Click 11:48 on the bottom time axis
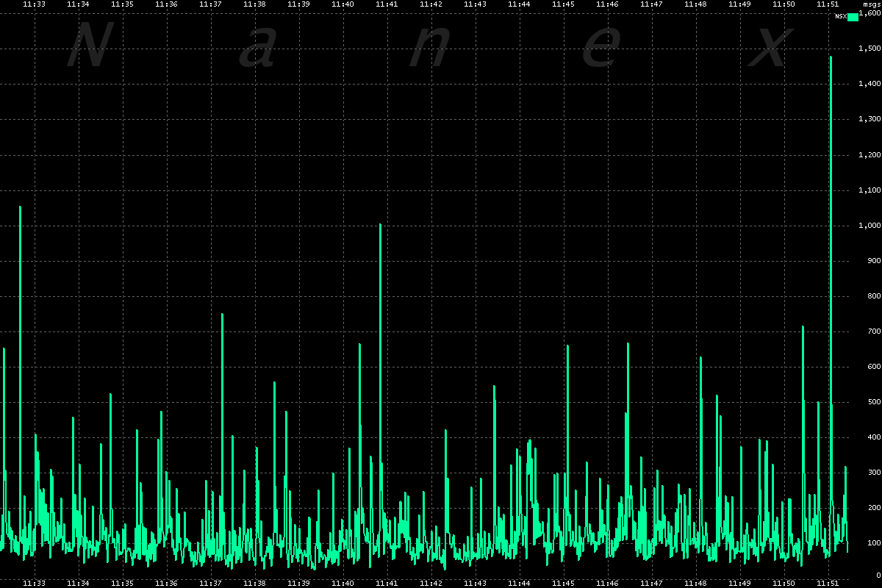Image resolution: width=882 pixels, height=588 pixels. [x=695, y=583]
